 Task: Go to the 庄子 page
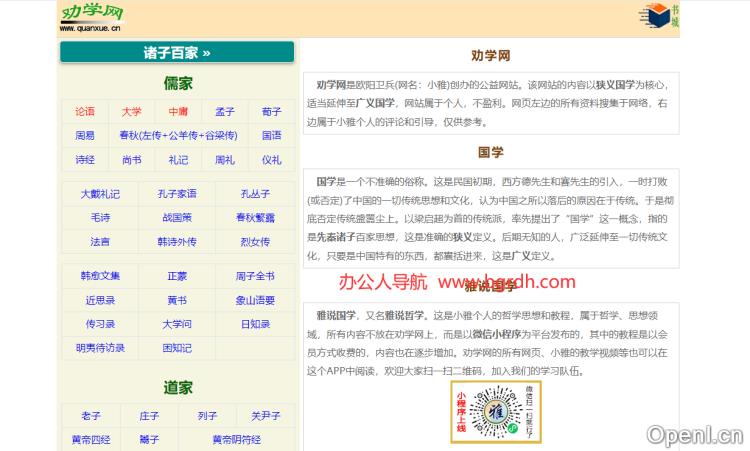[x=149, y=415]
